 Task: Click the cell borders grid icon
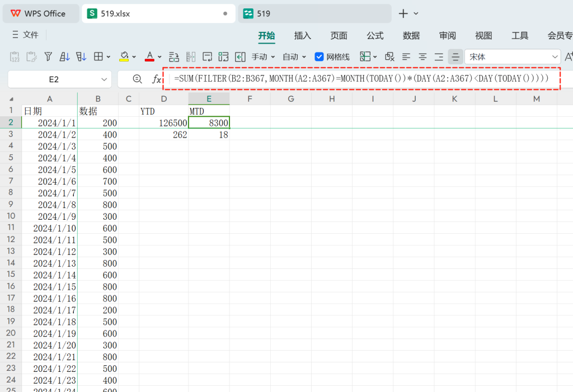pos(98,56)
